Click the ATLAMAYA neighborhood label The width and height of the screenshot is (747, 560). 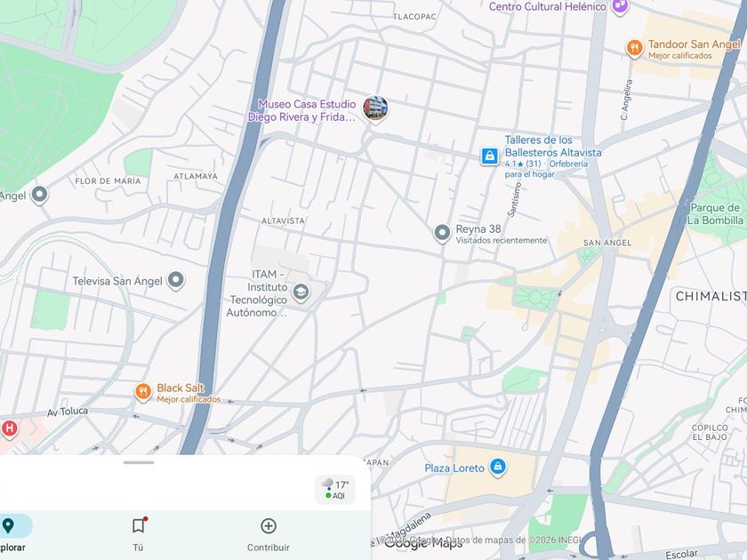[196, 176]
